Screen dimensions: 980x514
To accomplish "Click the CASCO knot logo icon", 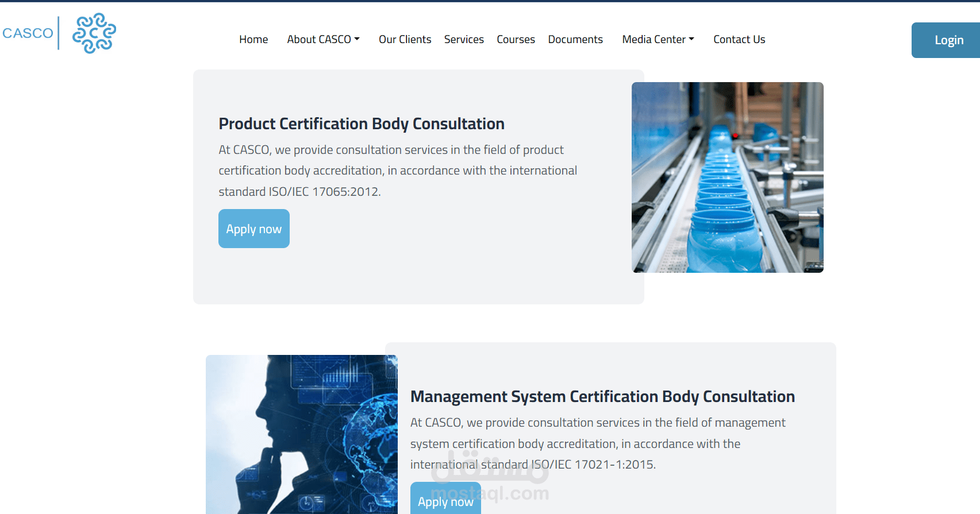I will click(94, 33).
